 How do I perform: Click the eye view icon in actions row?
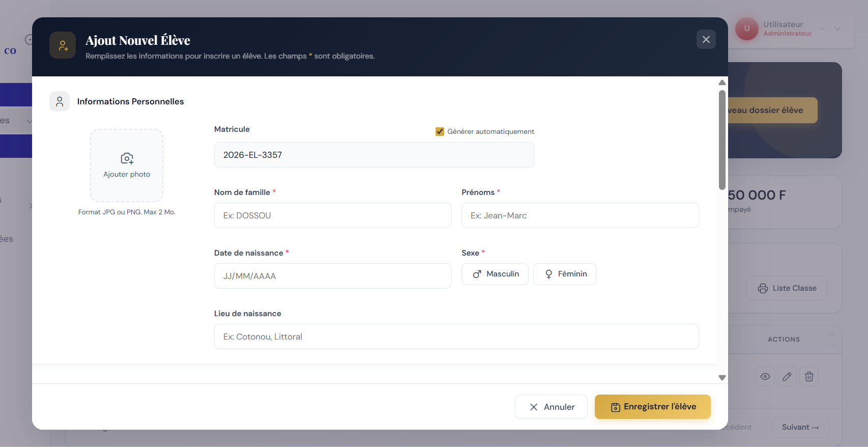[765, 376]
